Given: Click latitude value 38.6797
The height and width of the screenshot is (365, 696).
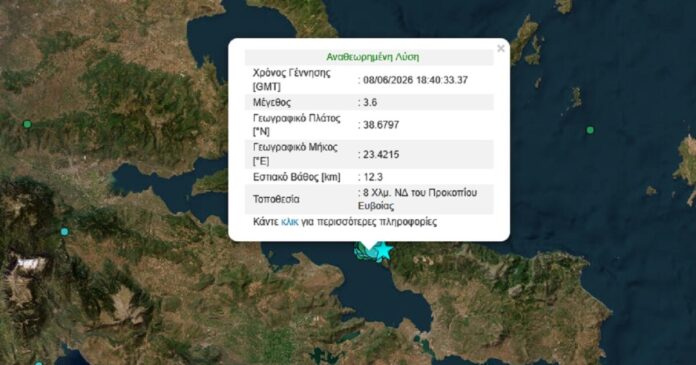Looking at the screenshot, I should [381, 125].
